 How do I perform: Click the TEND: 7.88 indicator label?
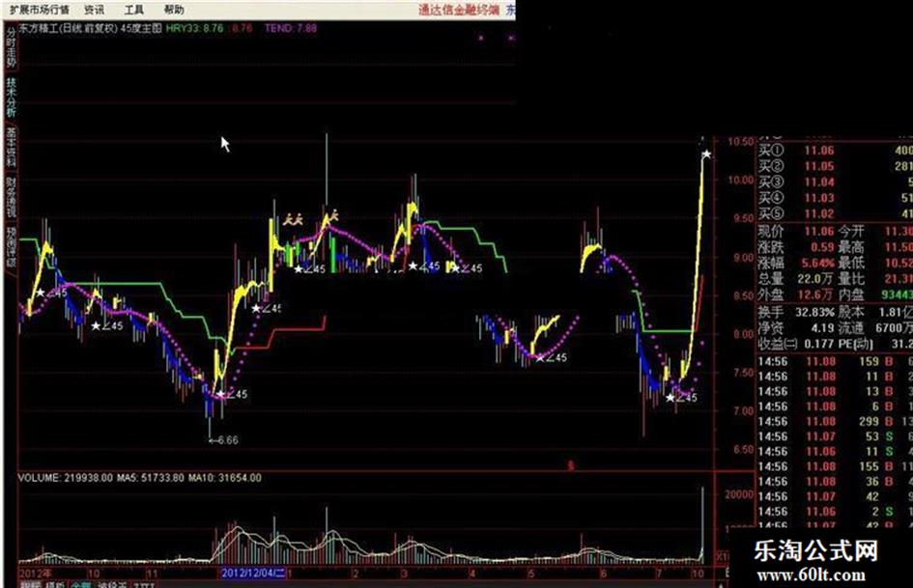click(x=291, y=28)
